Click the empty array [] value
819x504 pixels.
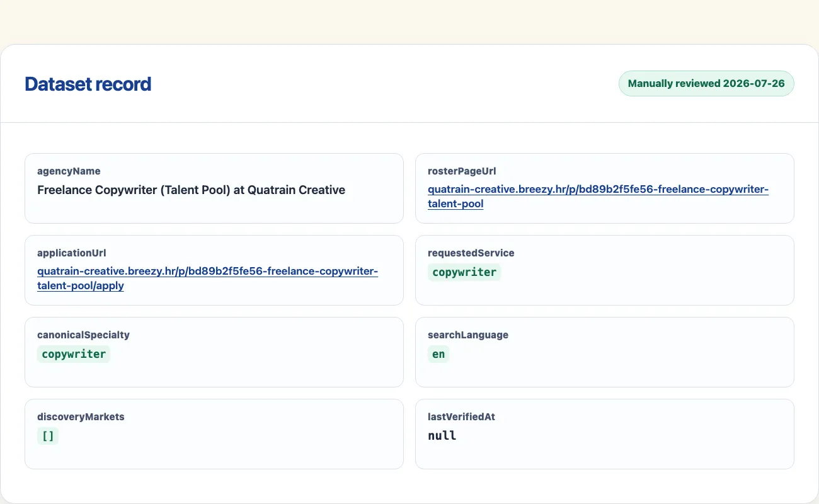[48, 436]
